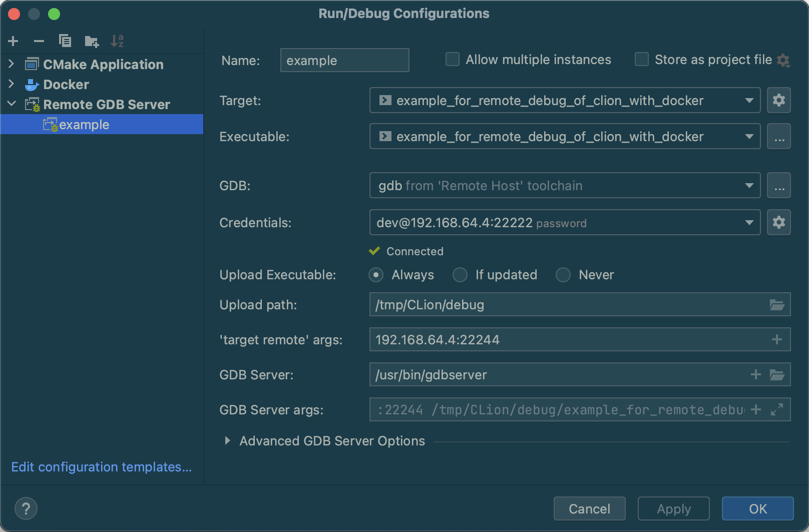Expand the CMake Application tree node
Image resolution: width=809 pixels, height=532 pixels.
(12, 64)
